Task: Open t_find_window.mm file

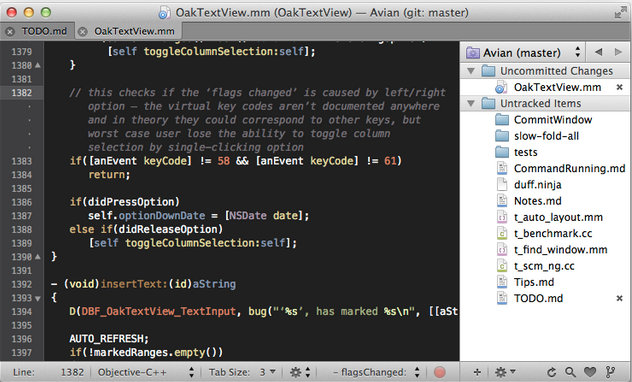Action: coord(560,250)
